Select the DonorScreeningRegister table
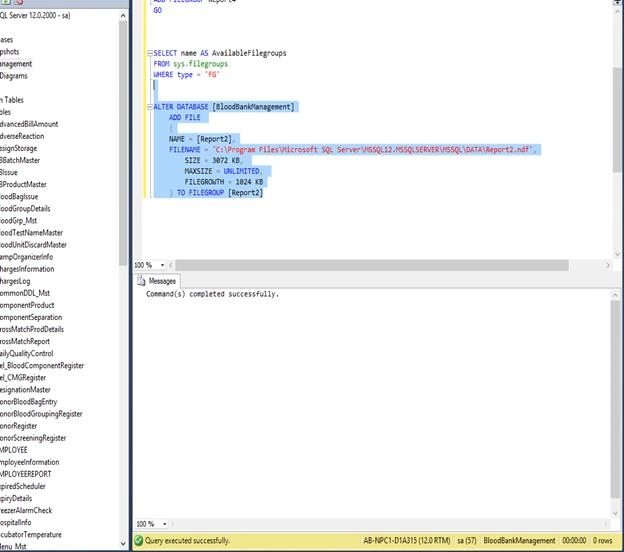 click(33, 438)
